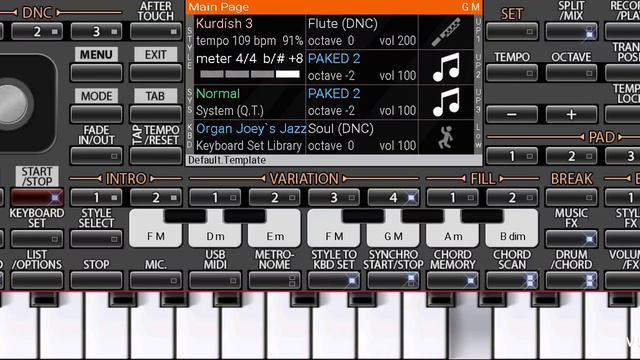Toggle the Metronome button

(x=275, y=281)
